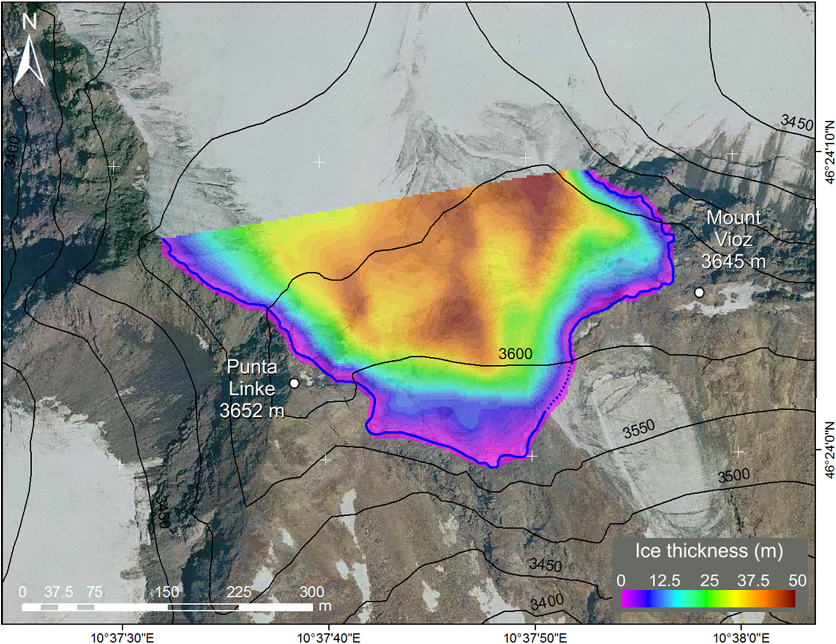Select the 10°38'0"E longitude label
This screenshot has height=644, width=836.
(740, 637)
